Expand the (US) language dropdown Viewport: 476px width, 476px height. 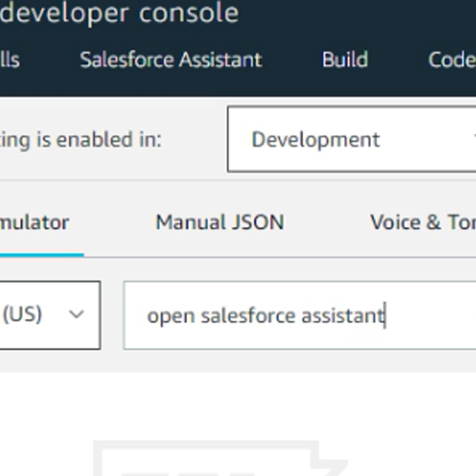50,315
